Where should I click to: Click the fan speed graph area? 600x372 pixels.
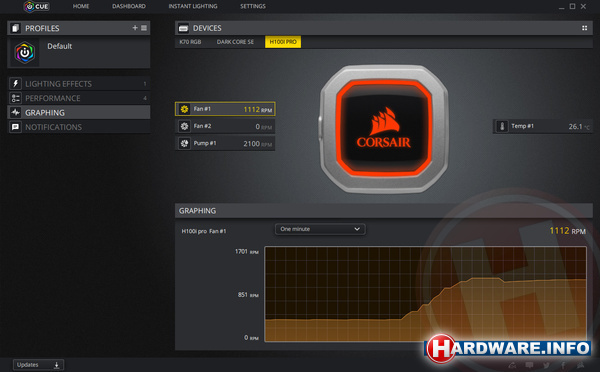coord(425,294)
